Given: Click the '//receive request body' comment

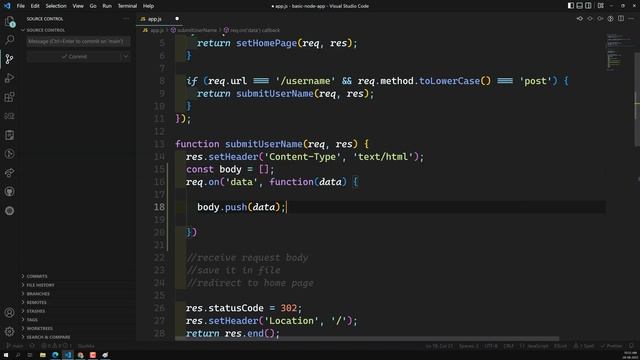Looking at the screenshot, I should pos(247,258).
